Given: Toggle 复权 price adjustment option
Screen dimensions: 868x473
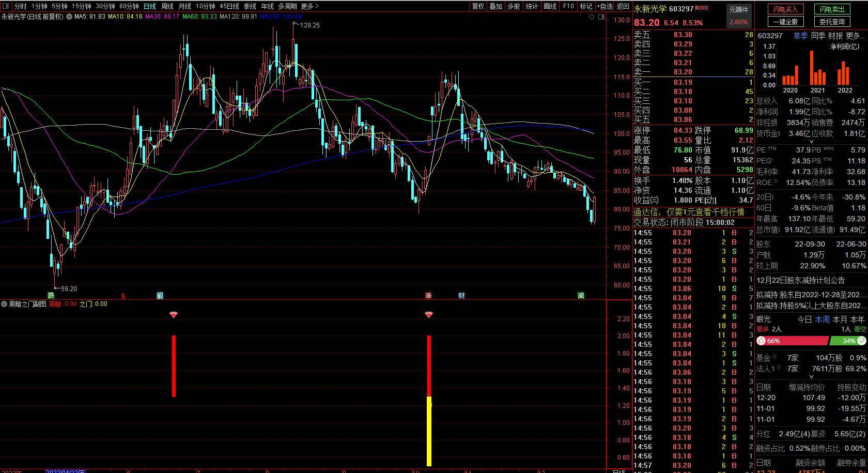Looking at the screenshot, I should [478, 6].
